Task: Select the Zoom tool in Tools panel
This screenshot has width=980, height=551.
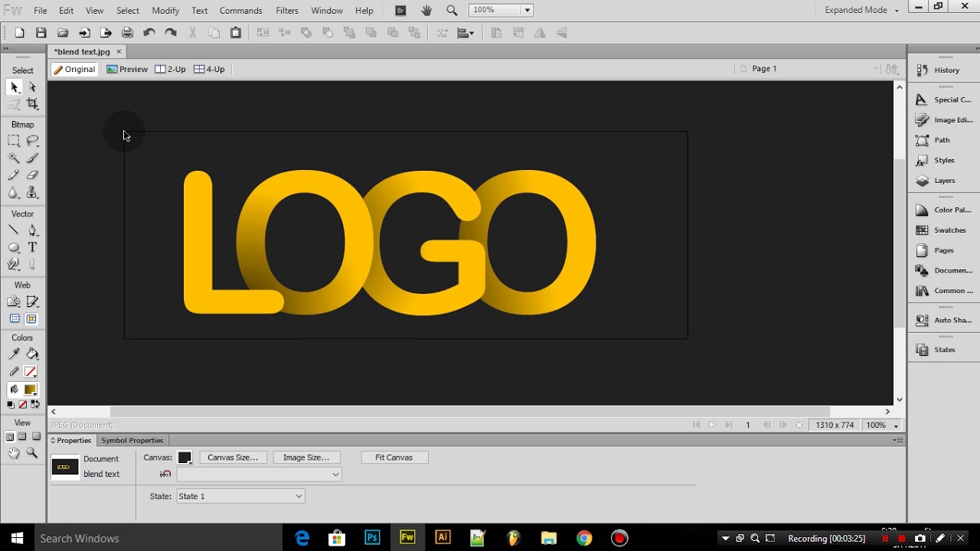Action: (32, 453)
